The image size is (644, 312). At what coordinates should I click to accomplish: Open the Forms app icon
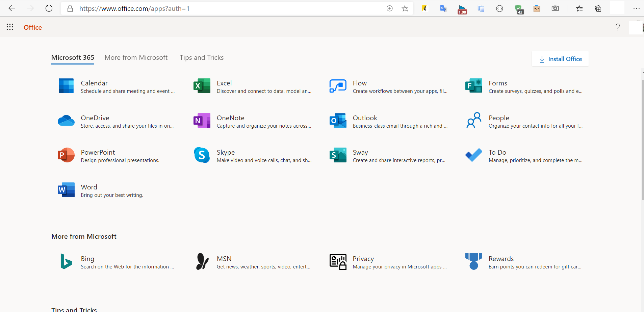click(473, 86)
